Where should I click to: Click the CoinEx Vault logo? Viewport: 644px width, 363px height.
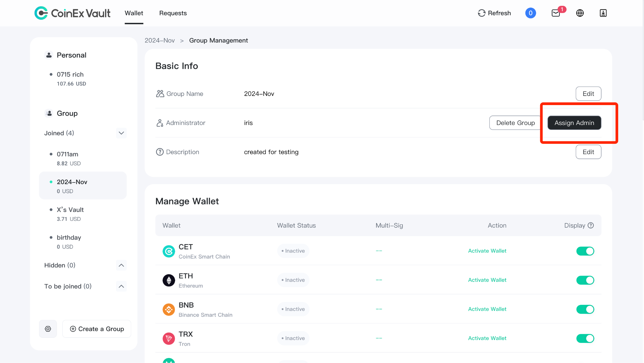[x=72, y=13]
